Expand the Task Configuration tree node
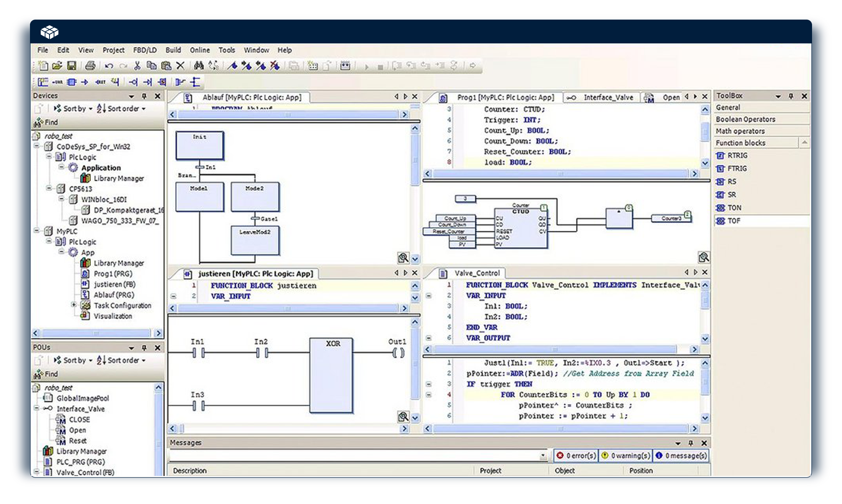This screenshot has height=504, width=842. (73, 305)
